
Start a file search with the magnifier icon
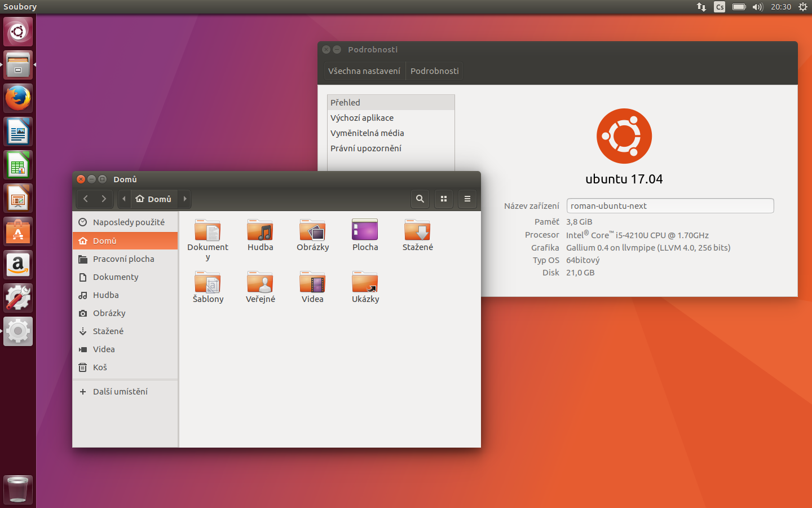(420, 199)
